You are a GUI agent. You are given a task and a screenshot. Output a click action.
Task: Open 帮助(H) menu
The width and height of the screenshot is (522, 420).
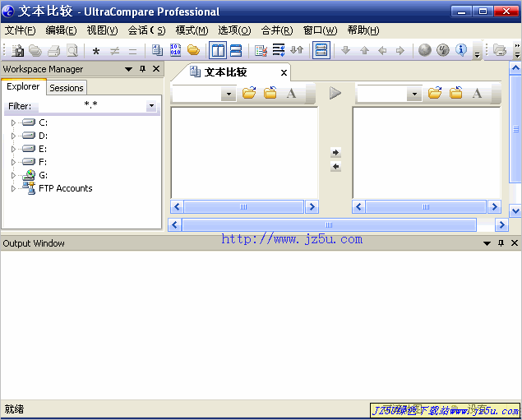363,30
